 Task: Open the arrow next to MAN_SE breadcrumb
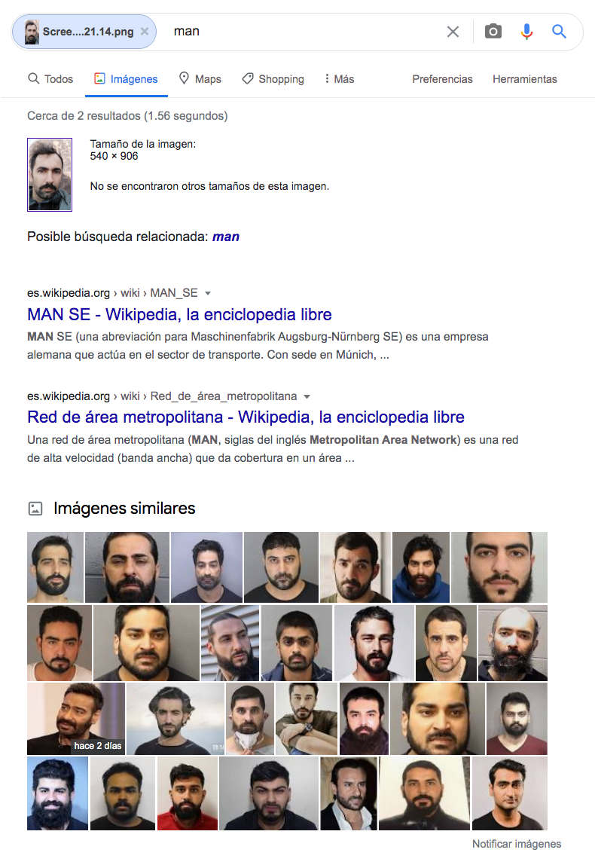(208, 293)
